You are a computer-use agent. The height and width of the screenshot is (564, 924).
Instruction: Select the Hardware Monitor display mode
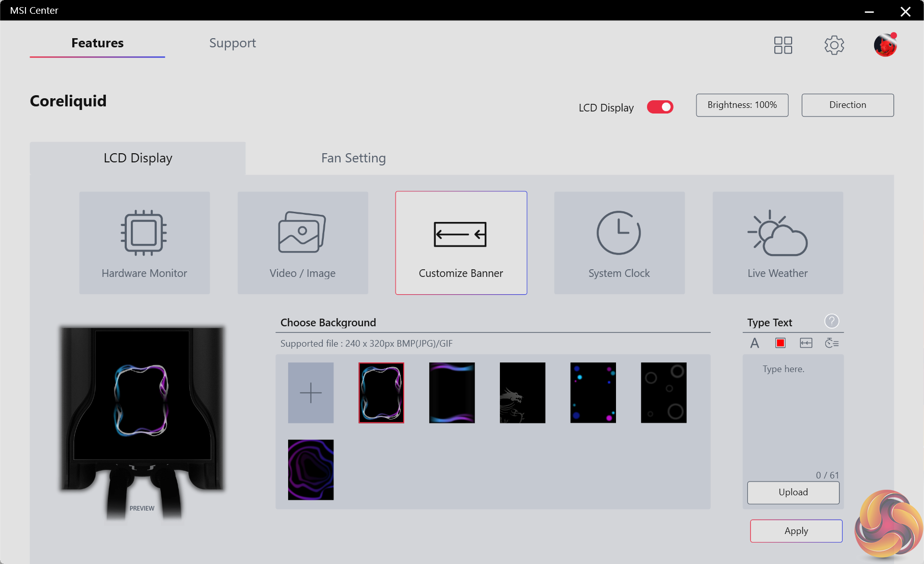coord(144,243)
